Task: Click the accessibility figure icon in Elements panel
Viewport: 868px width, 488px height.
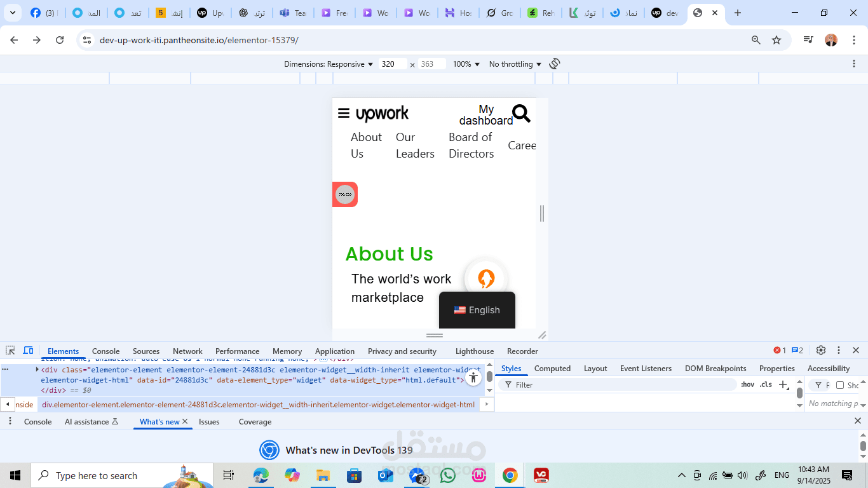Action: [x=473, y=377]
